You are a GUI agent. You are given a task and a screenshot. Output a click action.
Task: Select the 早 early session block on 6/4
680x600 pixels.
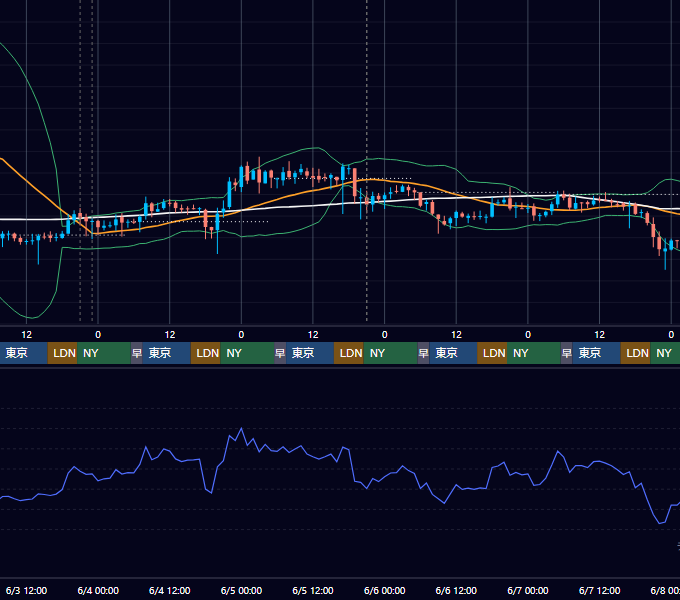(137, 353)
